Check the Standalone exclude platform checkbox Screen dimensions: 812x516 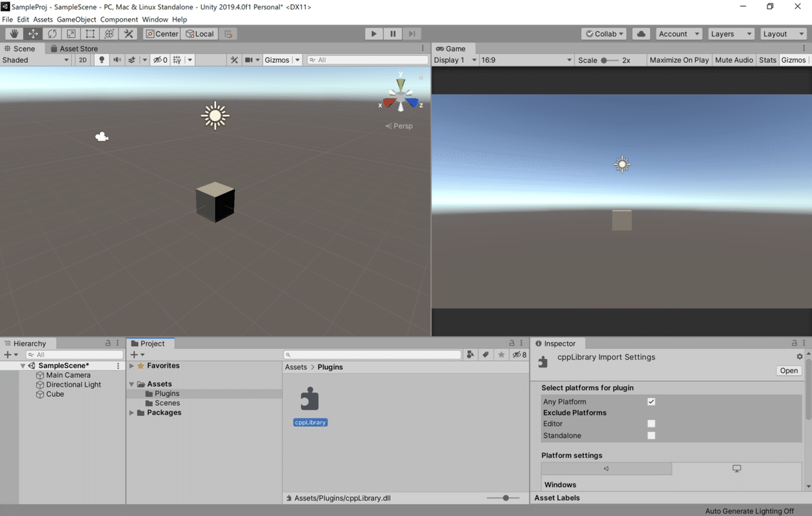pos(651,436)
